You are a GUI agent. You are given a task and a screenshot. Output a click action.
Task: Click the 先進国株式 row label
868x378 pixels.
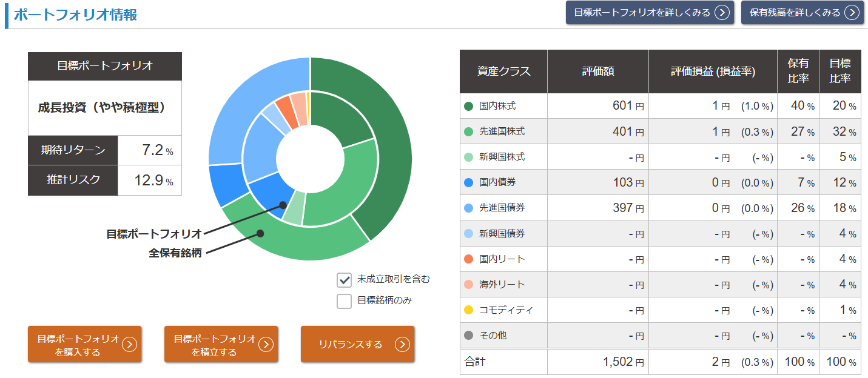(502, 131)
